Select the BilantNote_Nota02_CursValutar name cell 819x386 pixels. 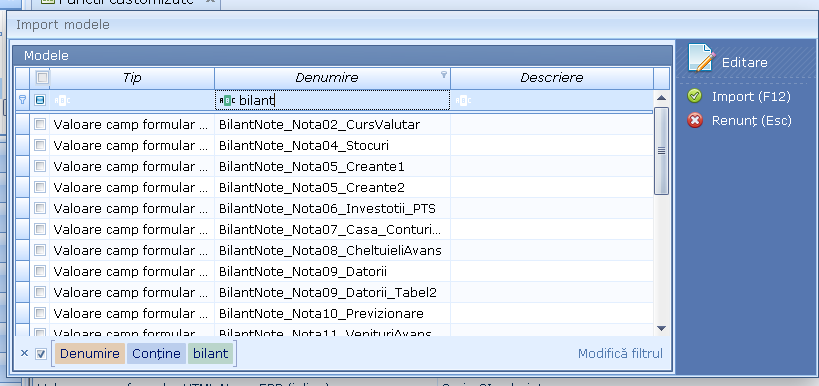[x=332, y=124]
